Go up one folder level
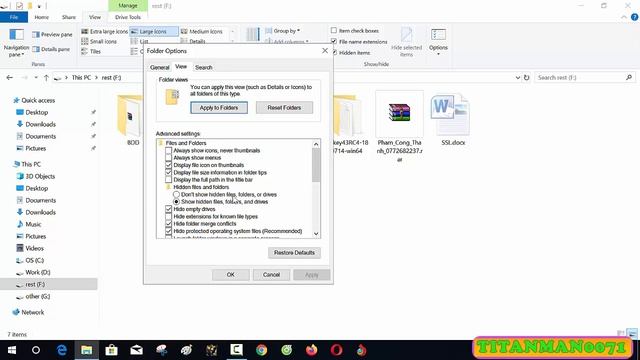The width and height of the screenshot is (640, 360). tap(46, 78)
